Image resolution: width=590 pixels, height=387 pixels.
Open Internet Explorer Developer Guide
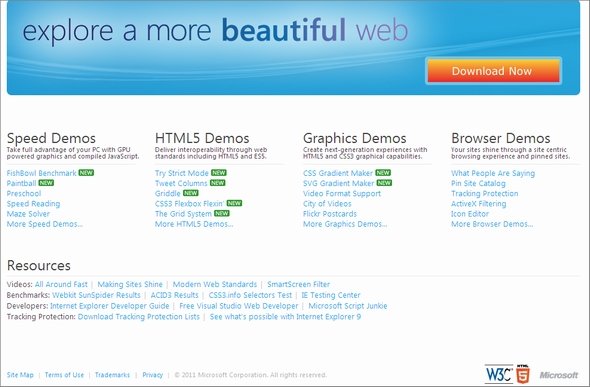point(109,306)
